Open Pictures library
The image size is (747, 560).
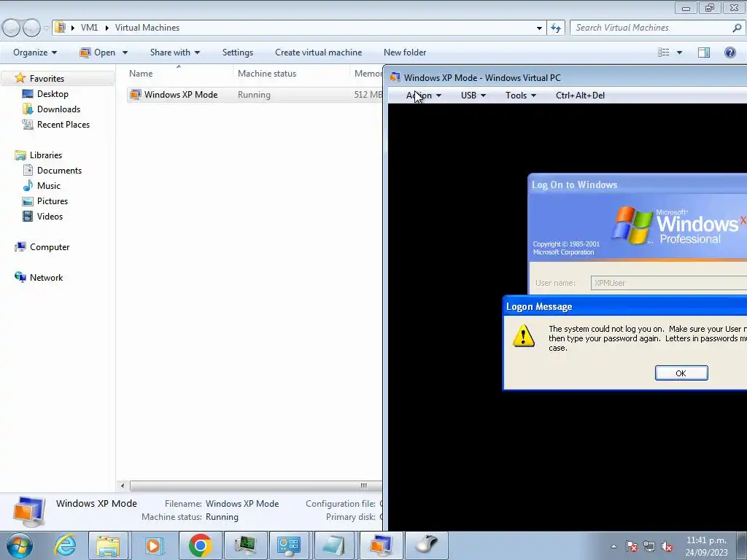(x=53, y=201)
